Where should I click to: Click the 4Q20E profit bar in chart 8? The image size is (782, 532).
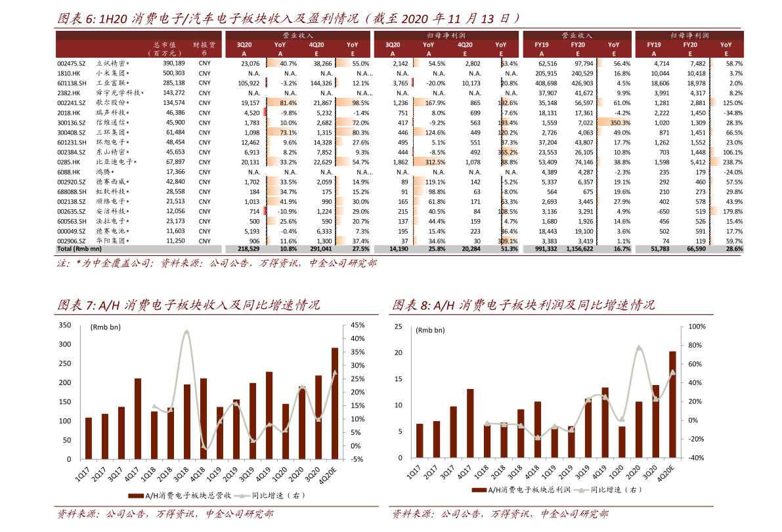[673, 405]
